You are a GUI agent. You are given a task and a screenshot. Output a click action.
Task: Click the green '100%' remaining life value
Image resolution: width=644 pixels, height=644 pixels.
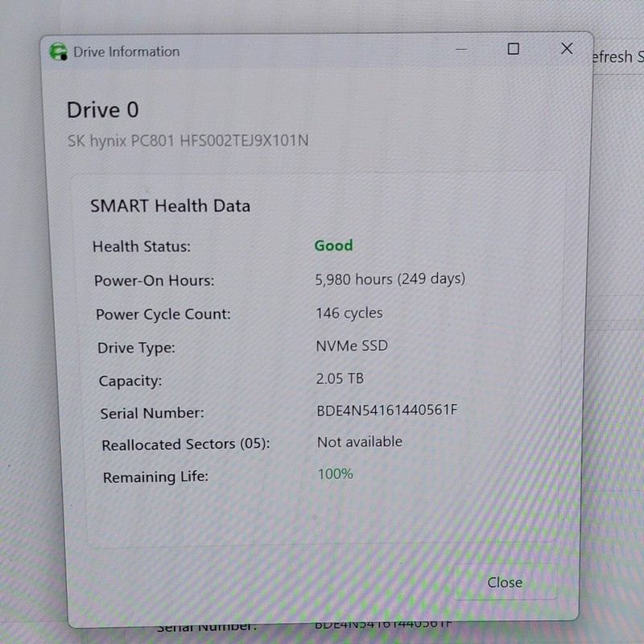(336, 474)
